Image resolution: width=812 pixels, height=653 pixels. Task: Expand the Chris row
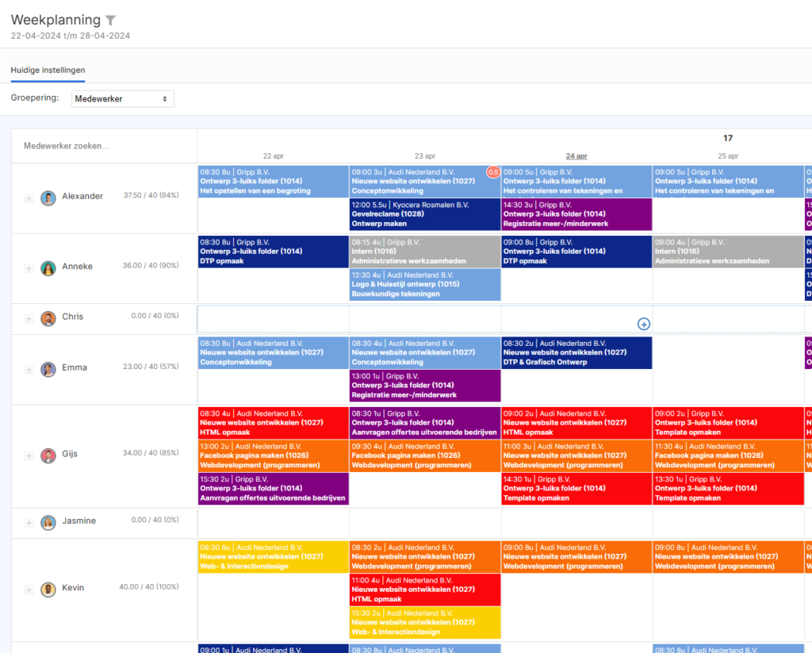(x=29, y=319)
